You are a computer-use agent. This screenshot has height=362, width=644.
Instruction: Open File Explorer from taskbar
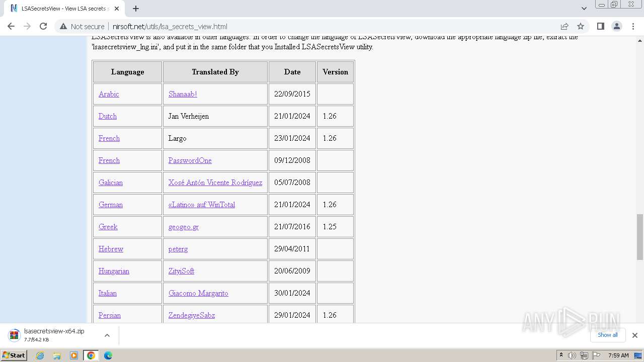57,355
